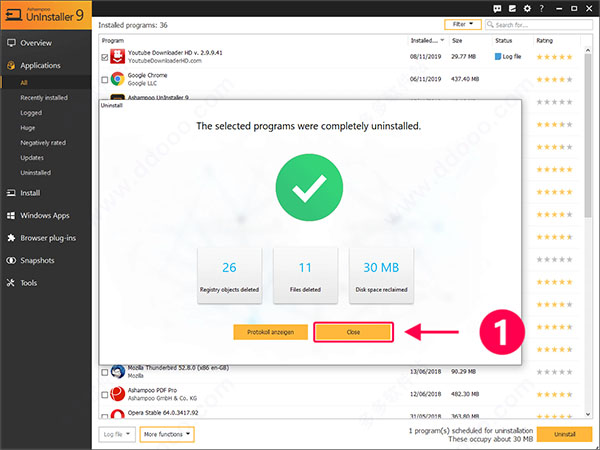This screenshot has width=600, height=450.
Task: Sort by the Status column header
Action: coord(504,40)
